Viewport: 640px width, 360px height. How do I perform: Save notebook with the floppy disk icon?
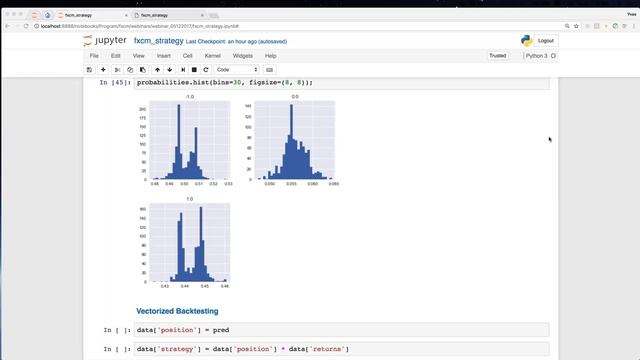coord(89,70)
